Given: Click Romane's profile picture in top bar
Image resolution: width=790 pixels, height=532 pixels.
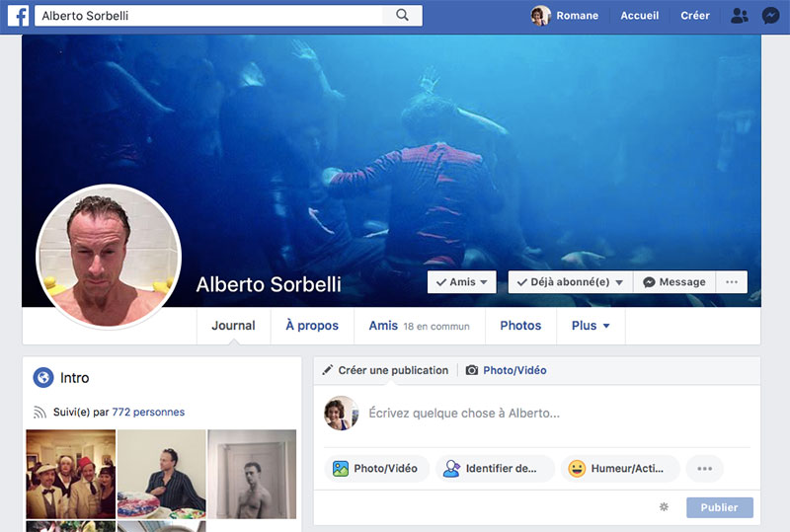Looking at the screenshot, I should click(540, 16).
